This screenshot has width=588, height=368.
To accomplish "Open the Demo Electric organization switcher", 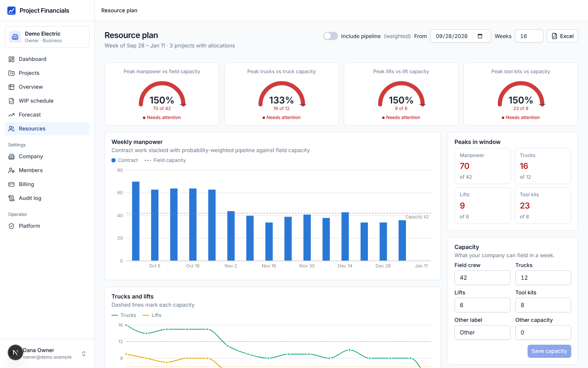I will point(47,37).
